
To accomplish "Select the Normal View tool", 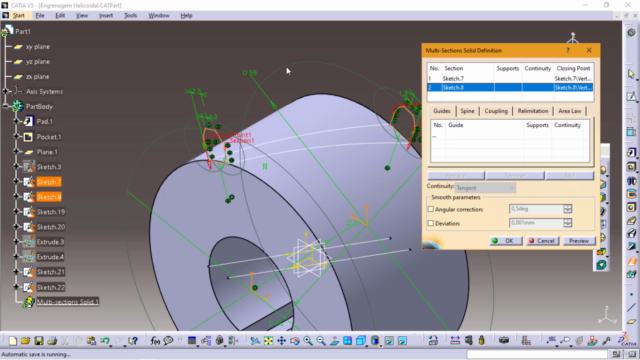I will (334, 341).
